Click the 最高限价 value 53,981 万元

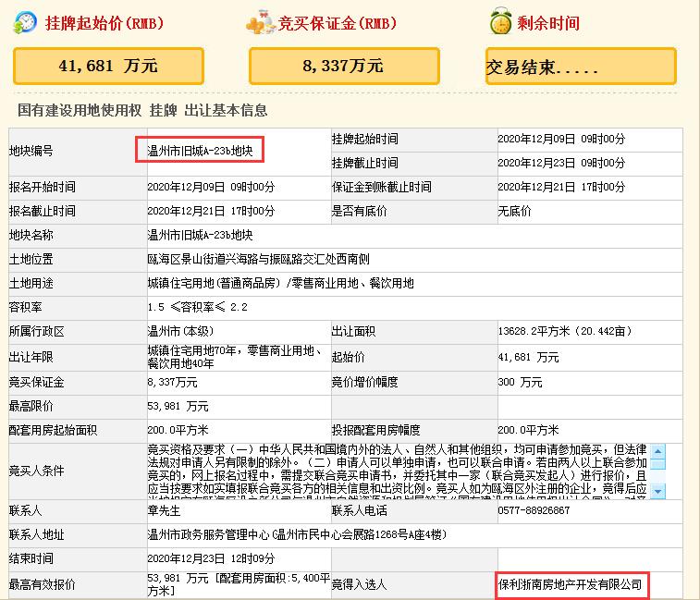pos(178,407)
